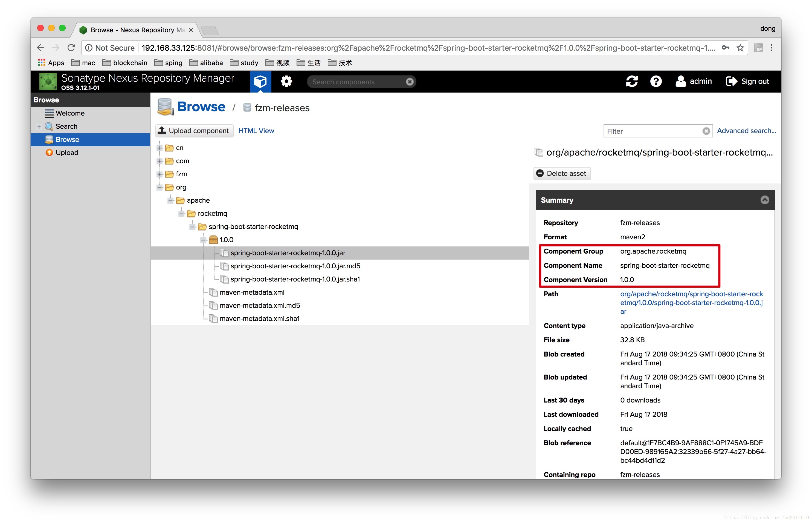Screen dimensions: 812x523
Task: Close the Nexus Repository browser tab
Action: click(191, 30)
